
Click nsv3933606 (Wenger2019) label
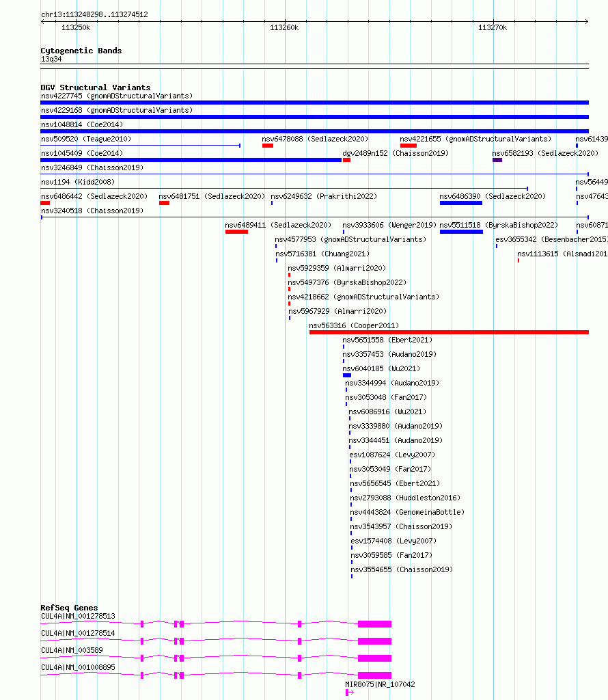[389, 225]
